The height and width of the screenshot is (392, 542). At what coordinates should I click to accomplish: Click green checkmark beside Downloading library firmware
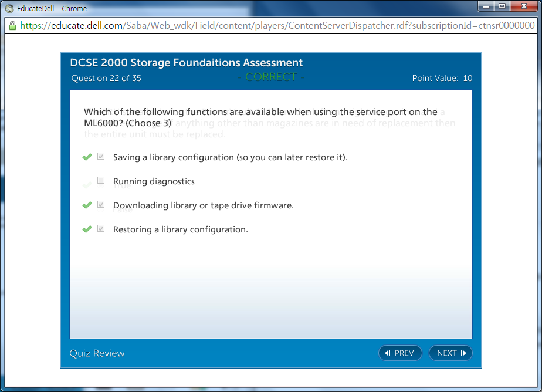[87, 205]
